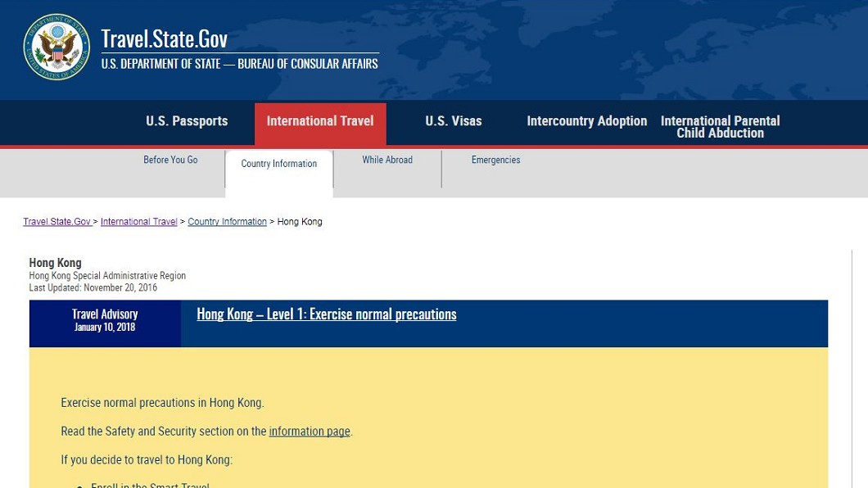This screenshot has width=868, height=488.
Task: Click the Hong Kong page heading
Action: point(56,263)
